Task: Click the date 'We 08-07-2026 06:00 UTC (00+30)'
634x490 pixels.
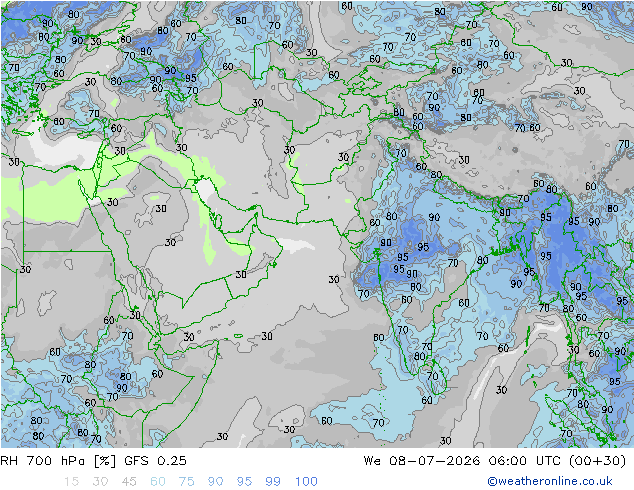Action: (495, 461)
